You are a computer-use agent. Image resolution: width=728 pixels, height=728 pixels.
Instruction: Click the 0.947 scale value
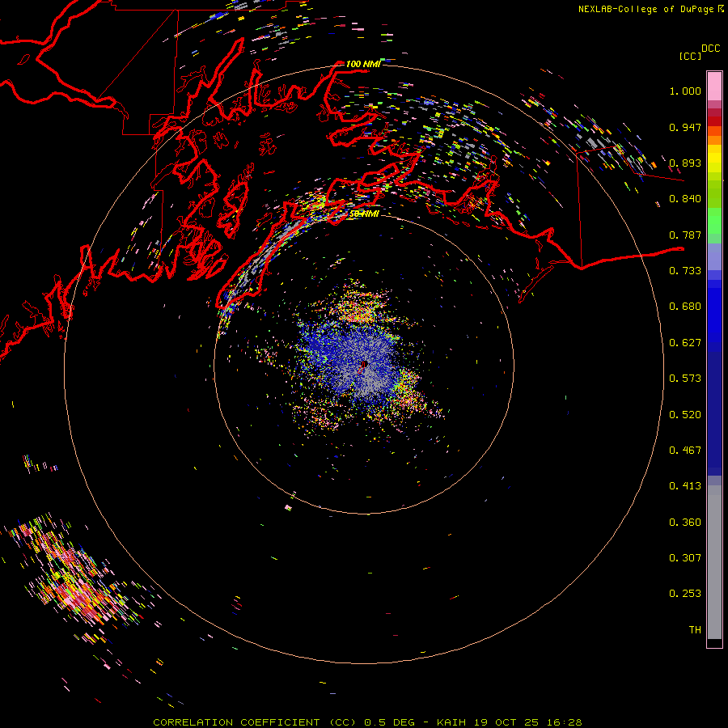tap(685, 127)
